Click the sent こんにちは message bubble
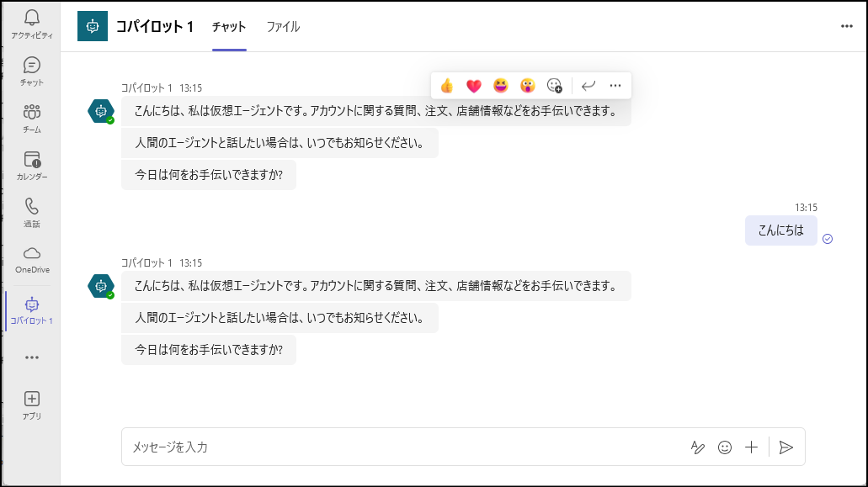This screenshot has height=487, width=868. (780, 230)
